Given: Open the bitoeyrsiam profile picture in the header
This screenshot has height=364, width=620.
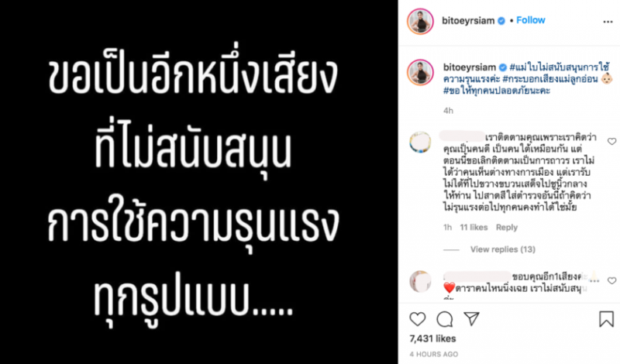Looking at the screenshot, I should 420,22.
